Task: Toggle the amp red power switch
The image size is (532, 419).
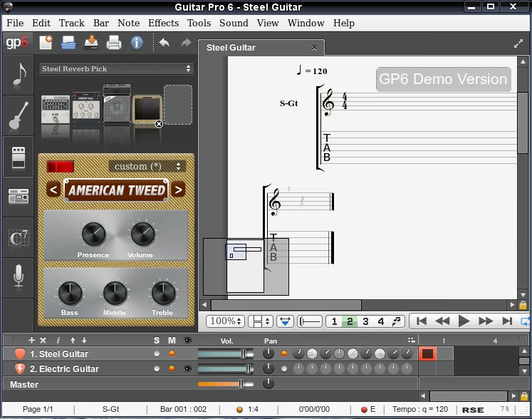Action: (61, 167)
